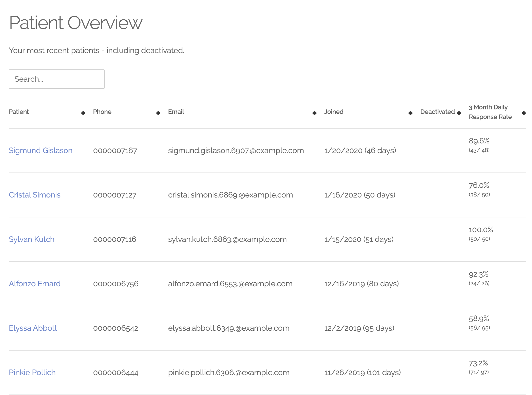Click email elyssa.abbott.6349@example.com

tap(229, 328)
